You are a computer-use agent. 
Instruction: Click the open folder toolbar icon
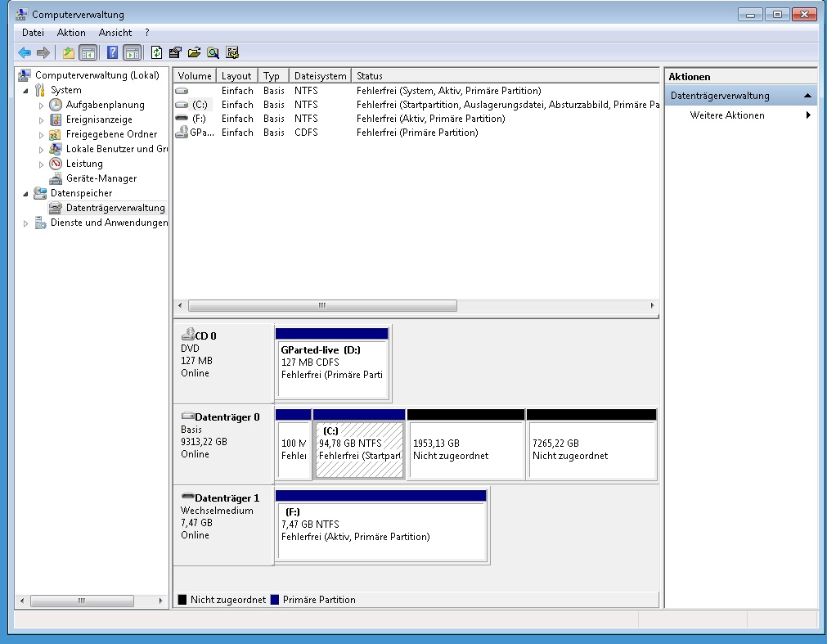[x=194, y=52]
